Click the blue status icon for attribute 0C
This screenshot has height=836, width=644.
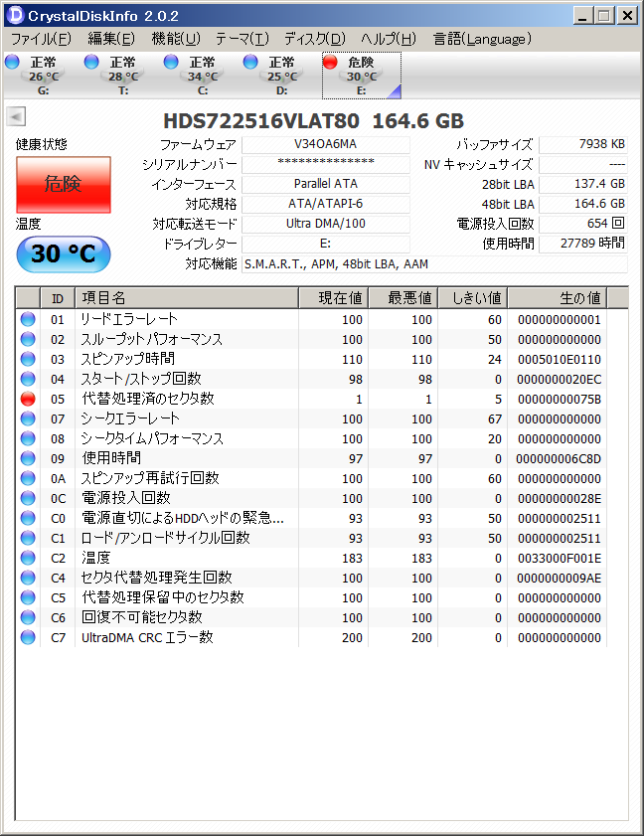pos(28,498)
